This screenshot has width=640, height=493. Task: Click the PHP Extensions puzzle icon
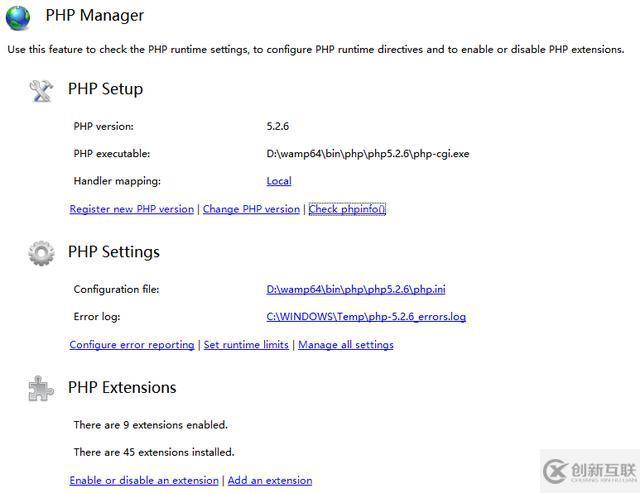(41, 388)
